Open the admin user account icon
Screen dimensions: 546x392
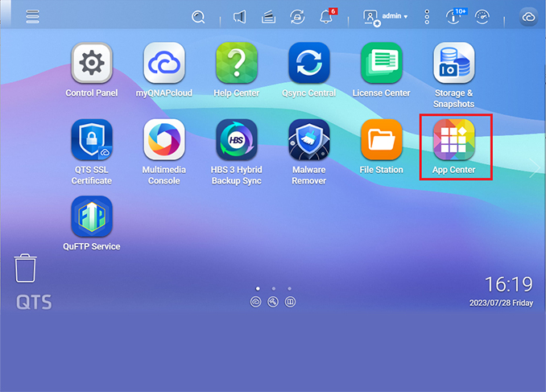pyautogui.click(x=371, y=18)
